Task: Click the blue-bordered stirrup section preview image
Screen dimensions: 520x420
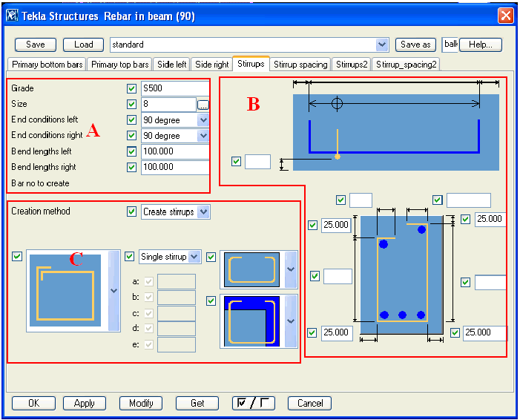Action: click(252, 321)
